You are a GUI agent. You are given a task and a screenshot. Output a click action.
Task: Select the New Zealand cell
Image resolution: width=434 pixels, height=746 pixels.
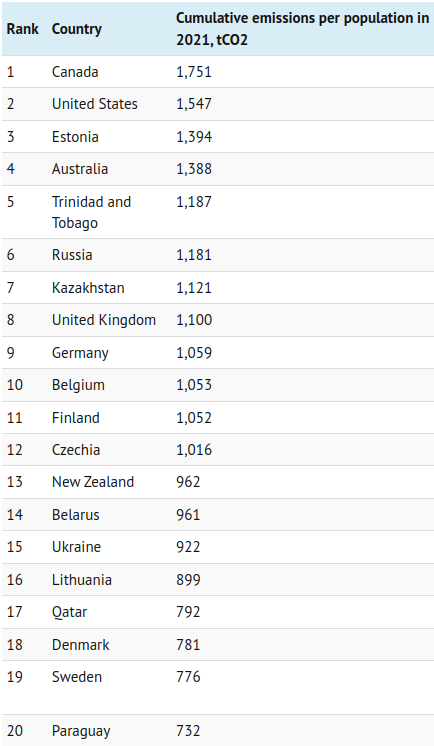pyautogui.click(x=93, y=482)
